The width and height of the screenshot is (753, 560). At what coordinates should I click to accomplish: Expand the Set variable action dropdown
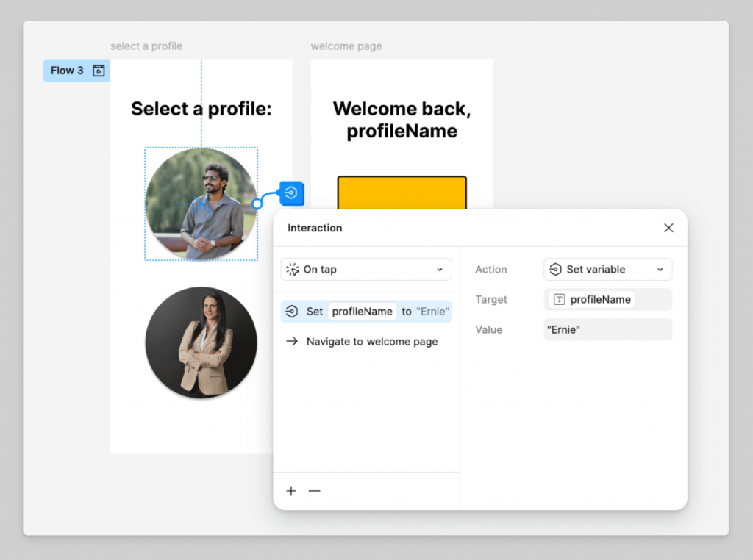tap(607, 270)
